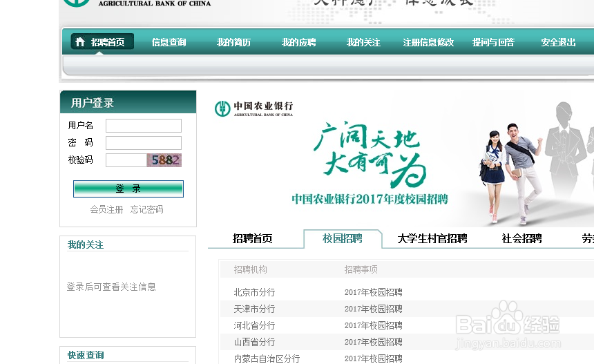Switch to the 招聘首页 tab below banner

click(x=252, y=238)
